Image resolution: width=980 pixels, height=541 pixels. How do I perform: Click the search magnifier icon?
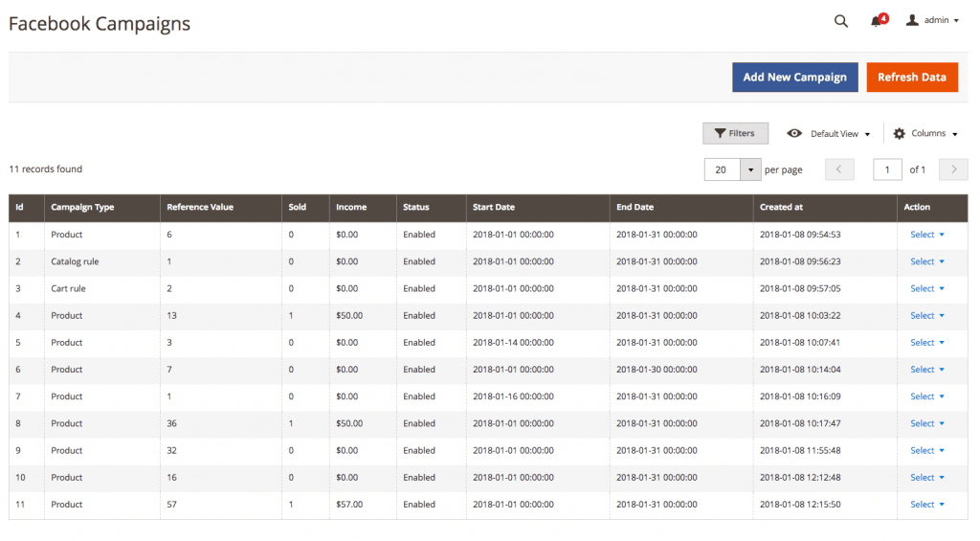pyautogui.click(x=840, y=21)
